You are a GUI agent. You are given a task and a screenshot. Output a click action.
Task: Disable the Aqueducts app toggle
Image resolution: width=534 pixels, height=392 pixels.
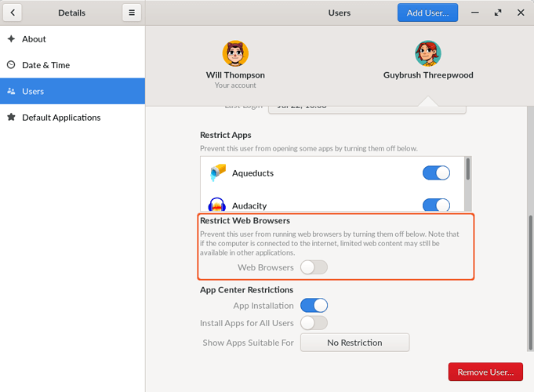[x=436, y=172]
